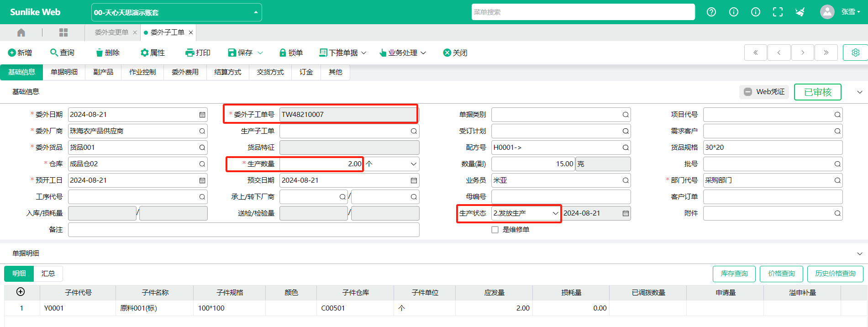Add a row with the plus circle icon

[x=21, y=292]
